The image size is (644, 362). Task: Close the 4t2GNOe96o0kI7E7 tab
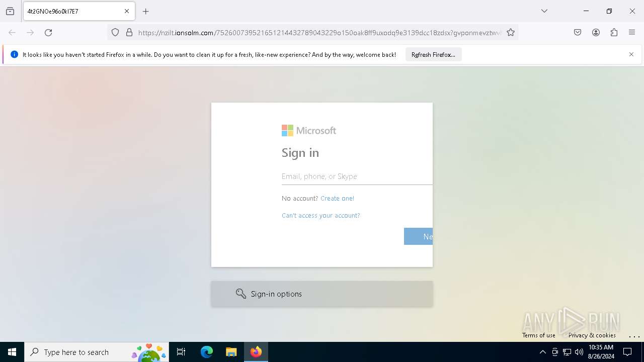[127, 11]
